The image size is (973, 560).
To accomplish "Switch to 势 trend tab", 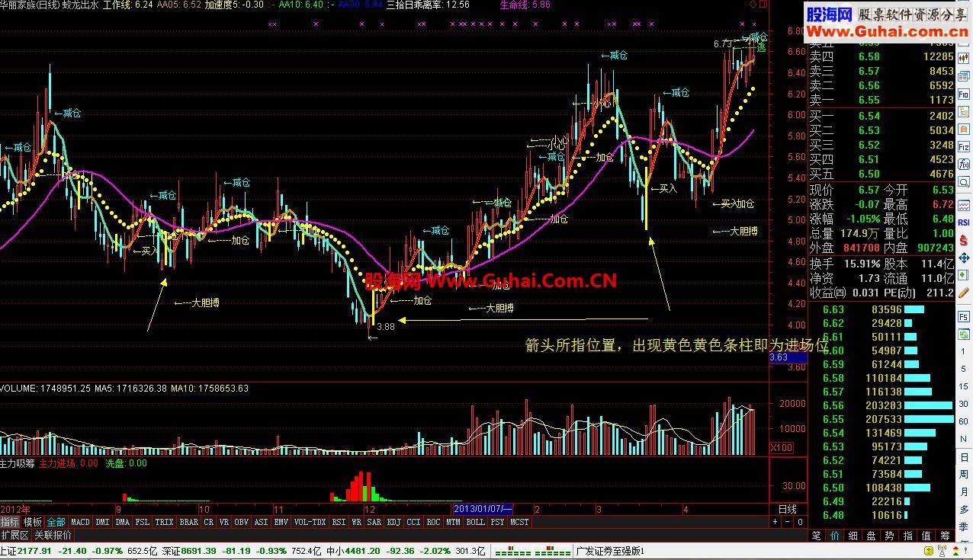I will (x=889, y=536).
